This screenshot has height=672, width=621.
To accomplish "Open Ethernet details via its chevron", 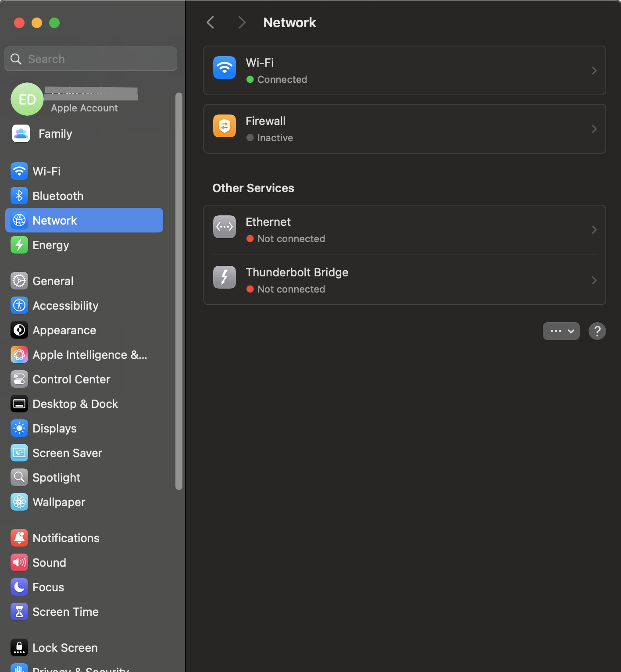I will 594,230.
